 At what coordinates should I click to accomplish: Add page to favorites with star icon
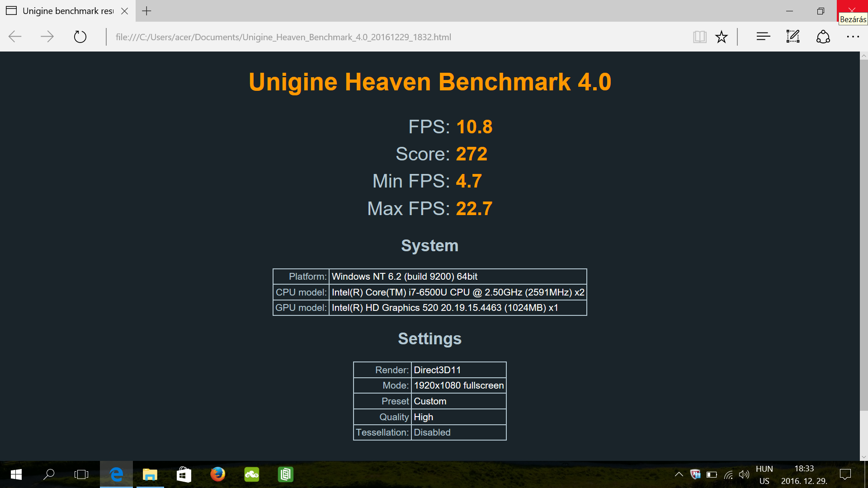pos(722,37)
